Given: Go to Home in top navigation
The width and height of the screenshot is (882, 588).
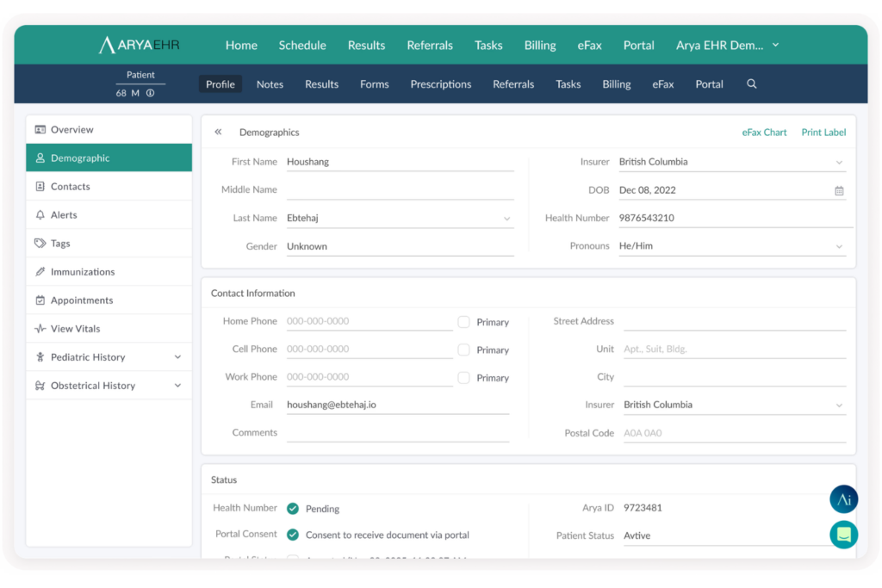Looking at the screenshot, I should 241,45.
